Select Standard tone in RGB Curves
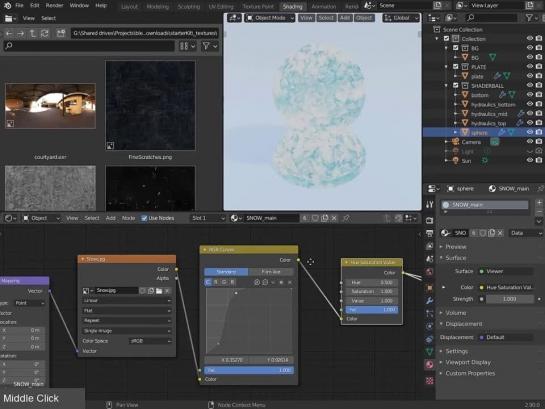Viewport: 545px width, 409px height. pos(226,272)
